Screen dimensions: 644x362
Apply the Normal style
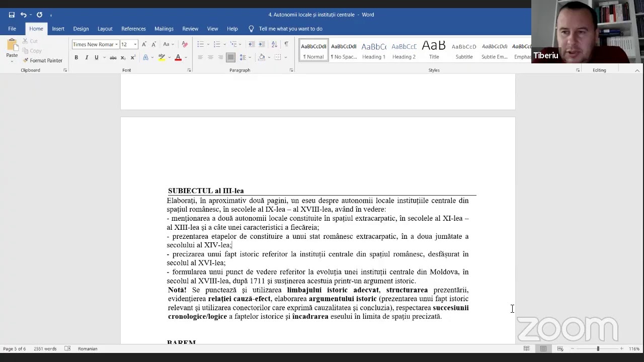(313, 50)
